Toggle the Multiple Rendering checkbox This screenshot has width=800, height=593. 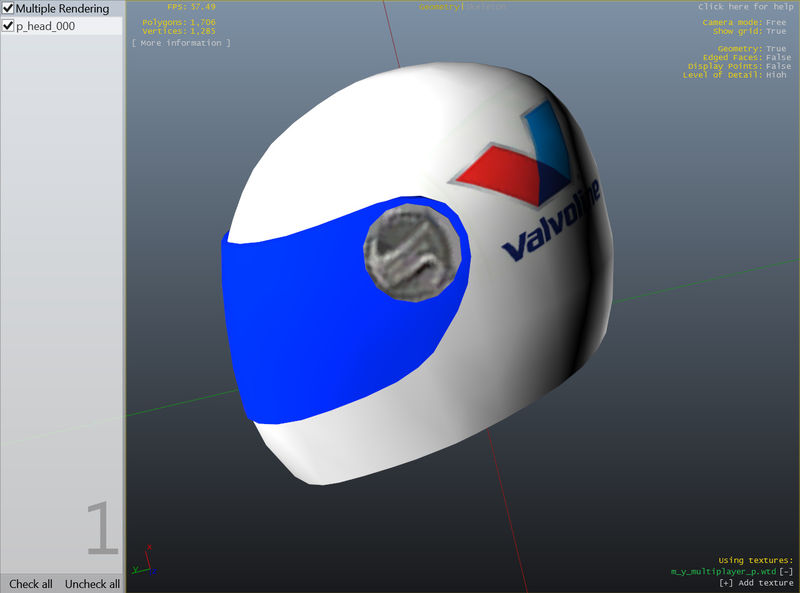(8, 8)
